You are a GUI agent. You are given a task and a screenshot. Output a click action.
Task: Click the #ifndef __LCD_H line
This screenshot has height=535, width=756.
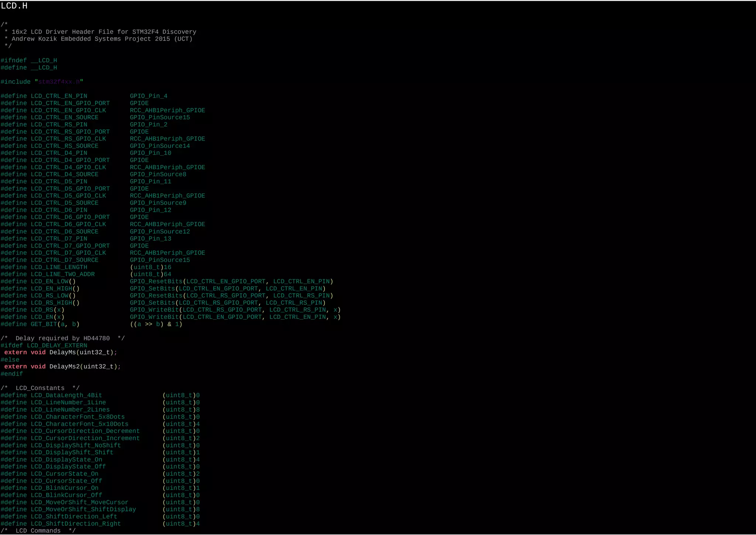(29, 61)
